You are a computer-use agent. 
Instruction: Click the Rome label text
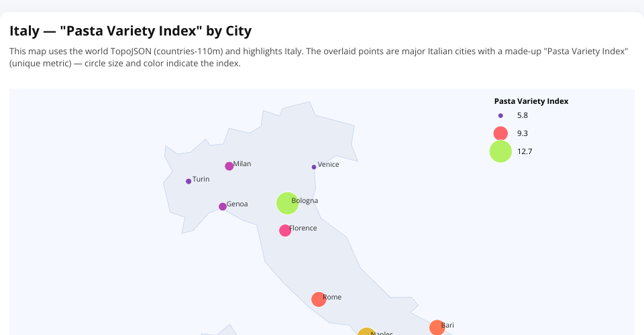tap(332, 297)
